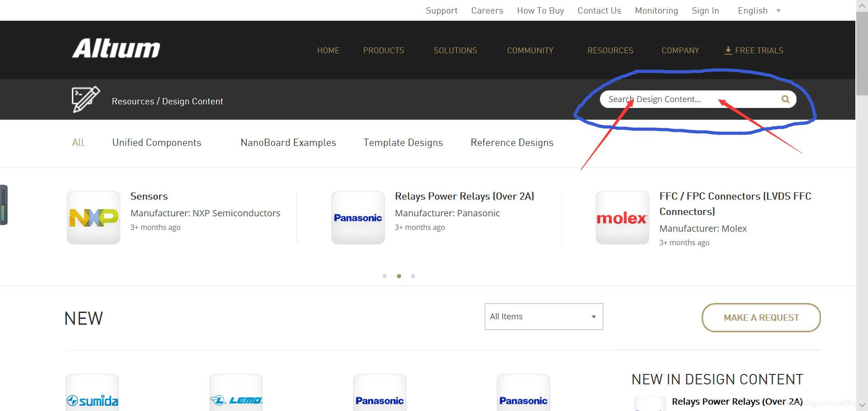Click the MAKE A REQUEST button

pos(761,318)
